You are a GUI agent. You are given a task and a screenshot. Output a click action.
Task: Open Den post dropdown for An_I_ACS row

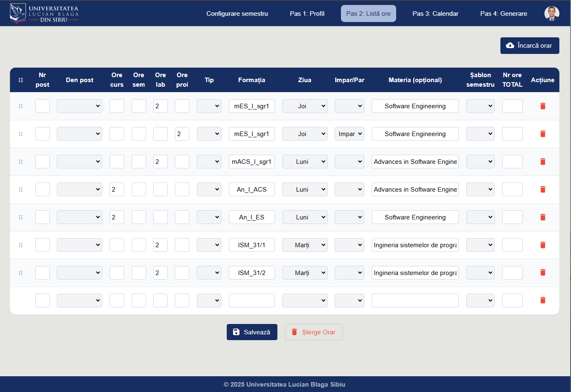79,190
